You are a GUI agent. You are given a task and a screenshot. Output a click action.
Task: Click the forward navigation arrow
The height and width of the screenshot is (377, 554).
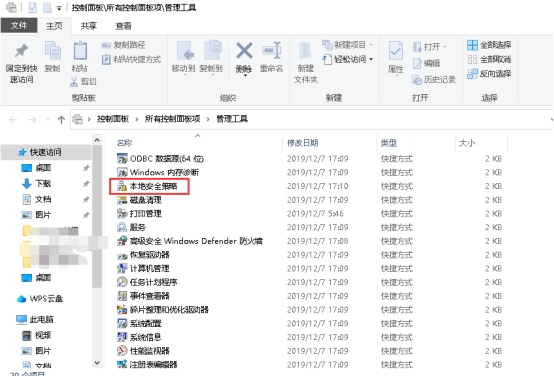[x=33, y=119]
